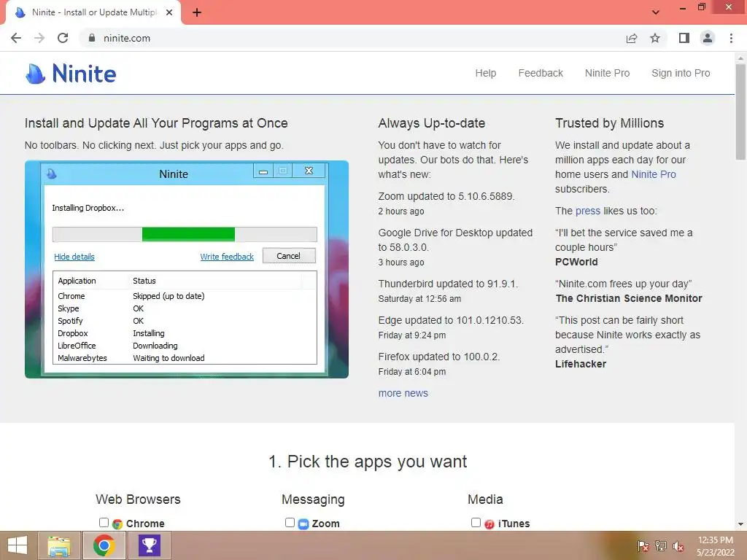Go back with the browser back arrow
The height and width of the screenshot is (560, 747).
click(16, 38)
